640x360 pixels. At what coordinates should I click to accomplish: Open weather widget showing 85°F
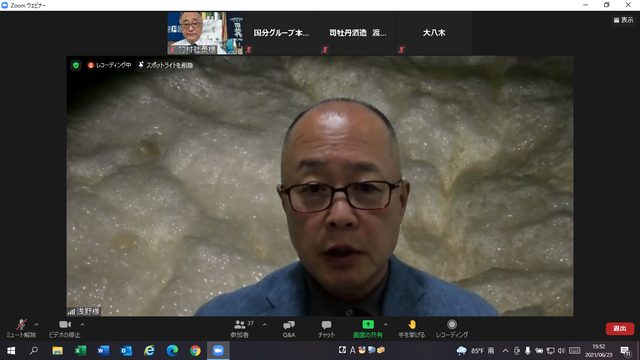click(476, 351)
